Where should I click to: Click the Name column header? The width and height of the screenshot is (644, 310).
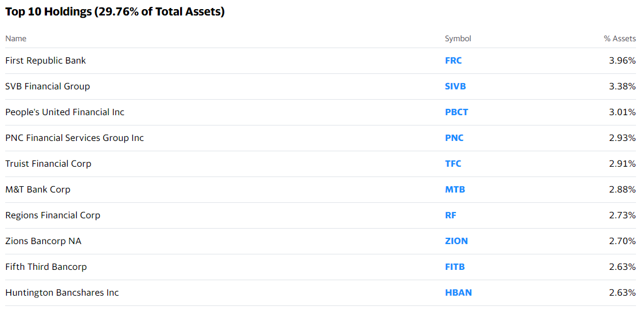[x=15, y=38]
